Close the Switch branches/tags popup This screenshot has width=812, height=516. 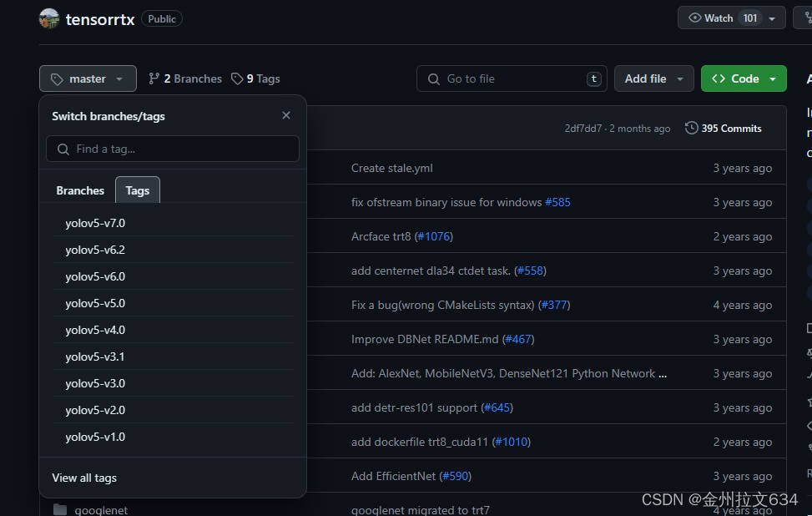pos(286,115)
